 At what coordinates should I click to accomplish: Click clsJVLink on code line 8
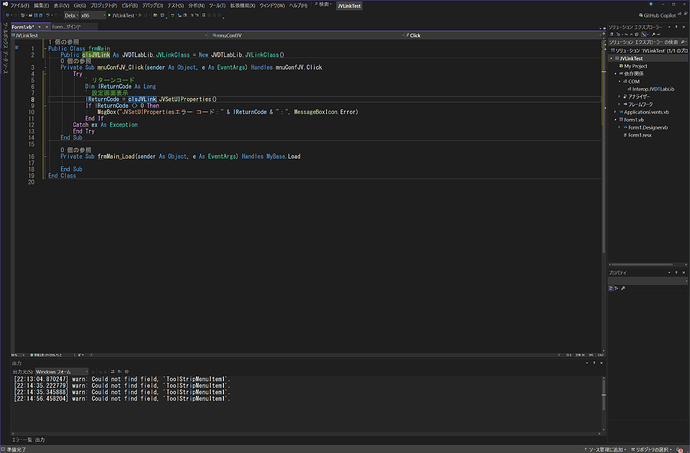142,99
